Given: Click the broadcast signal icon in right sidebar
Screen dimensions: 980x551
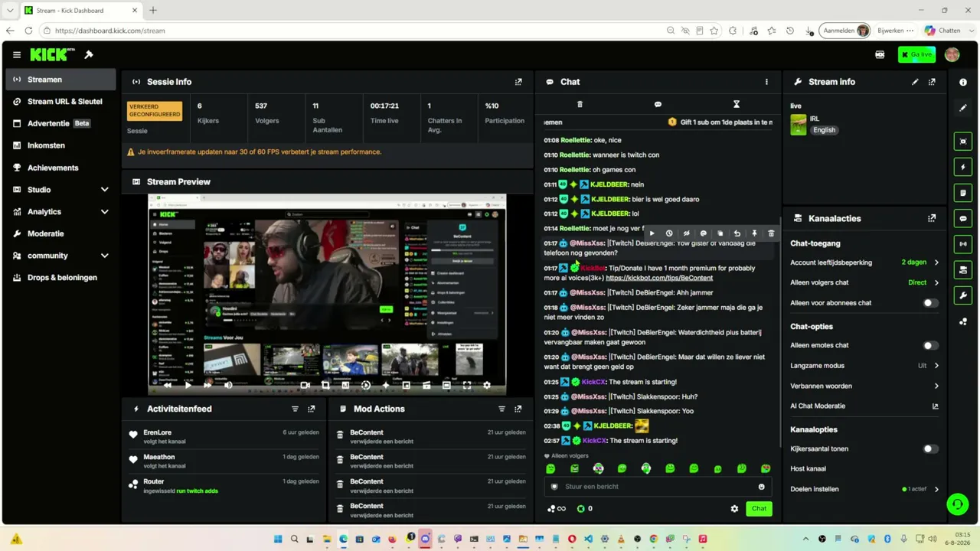Looking at the screenshot, I should [963, 244].
